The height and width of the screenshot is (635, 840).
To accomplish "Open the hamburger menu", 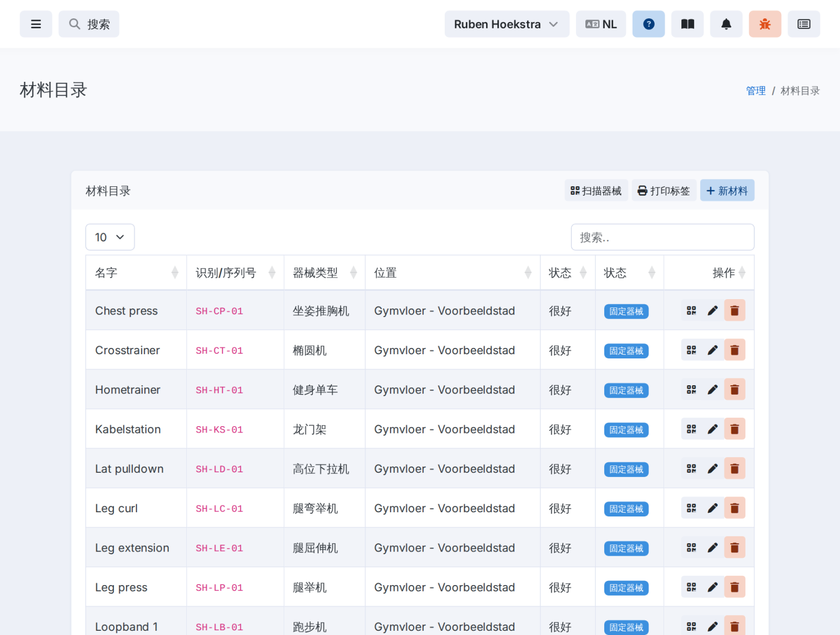I will tap(36, 24).
